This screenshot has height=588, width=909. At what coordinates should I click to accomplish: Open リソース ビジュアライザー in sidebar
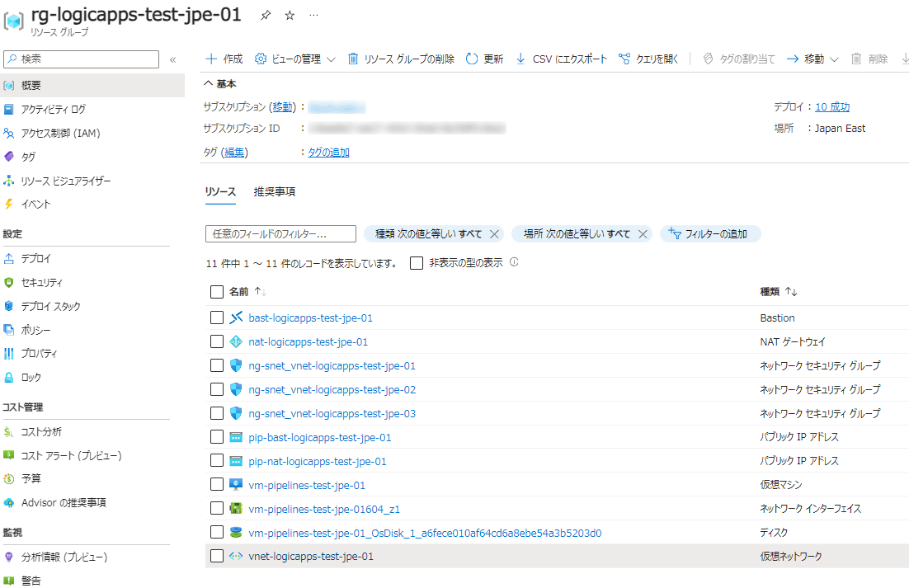pyautogui.click(x=65, y=181)
